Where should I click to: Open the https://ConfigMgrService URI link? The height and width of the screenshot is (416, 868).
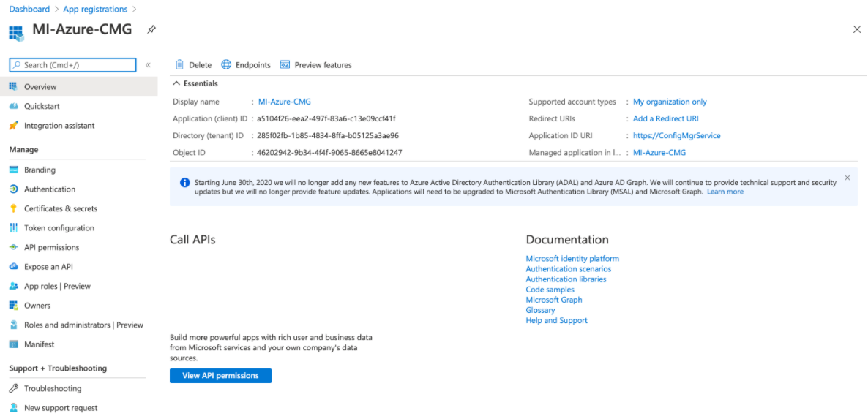(677, 135)
